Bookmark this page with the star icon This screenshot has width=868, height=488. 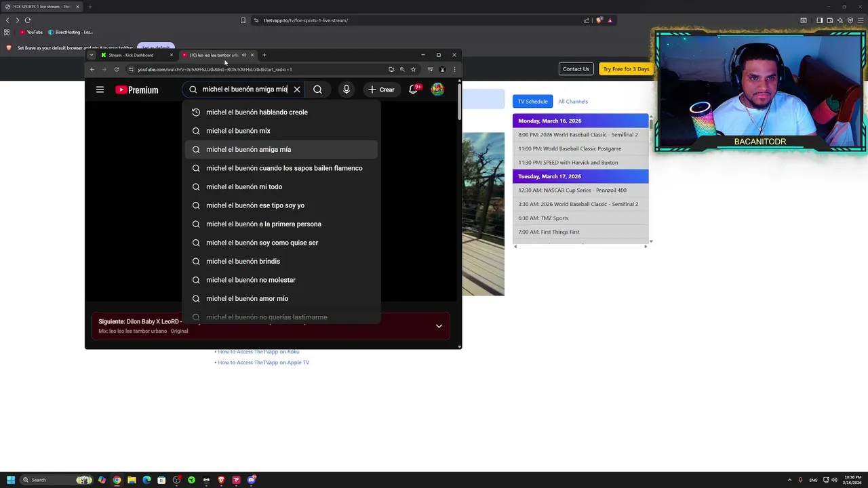413,69
